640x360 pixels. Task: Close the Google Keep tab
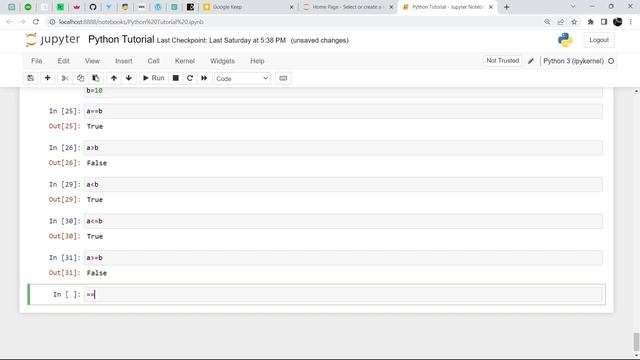coord(291,7)
